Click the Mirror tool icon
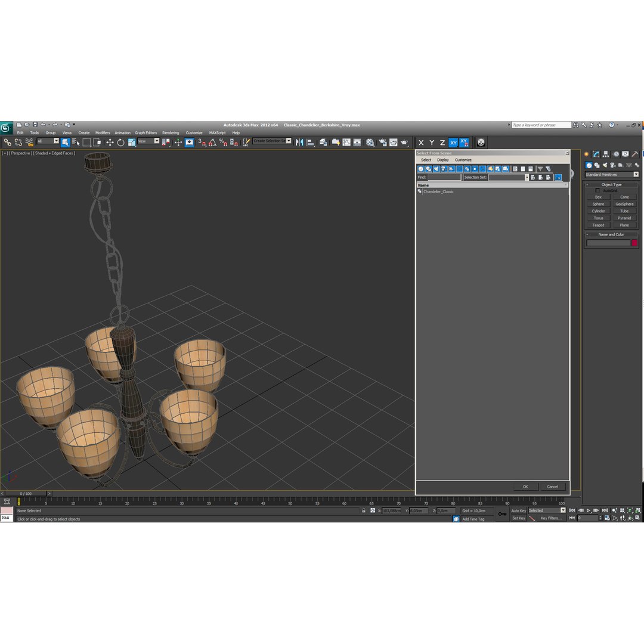The height and width of the screenshot is (644, 644). point(299,143)
